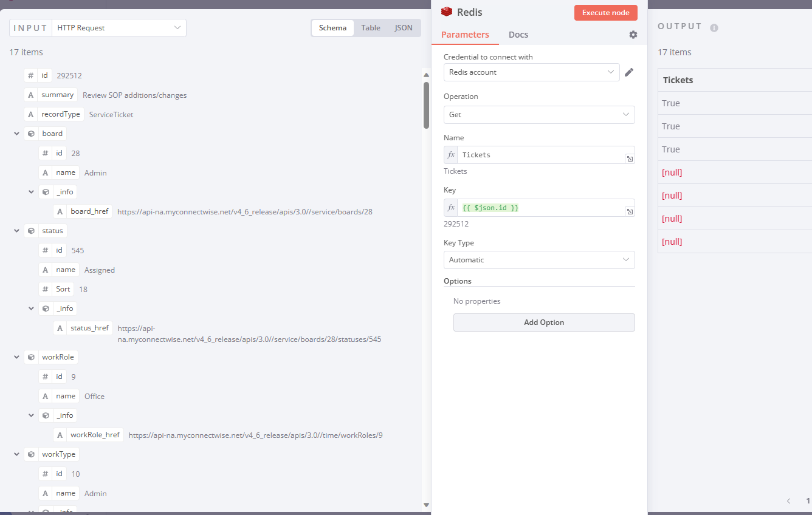Go to previous output page arrow
Image resolution: width=812 pixels, height=515 pixels.
pos(788,501)
